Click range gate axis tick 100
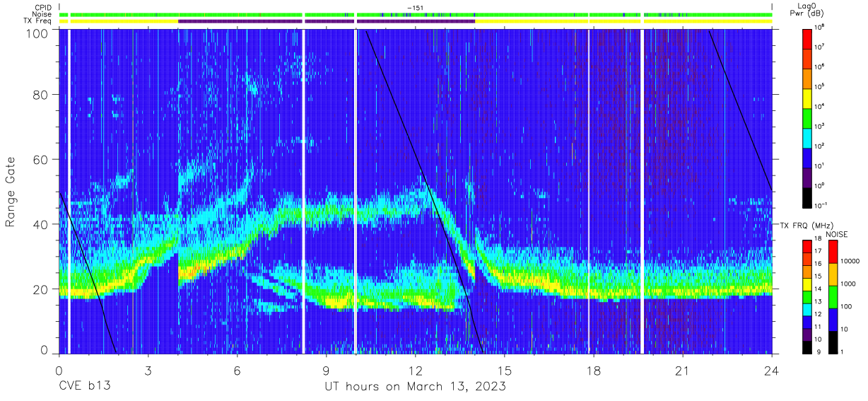 point(37,33)
